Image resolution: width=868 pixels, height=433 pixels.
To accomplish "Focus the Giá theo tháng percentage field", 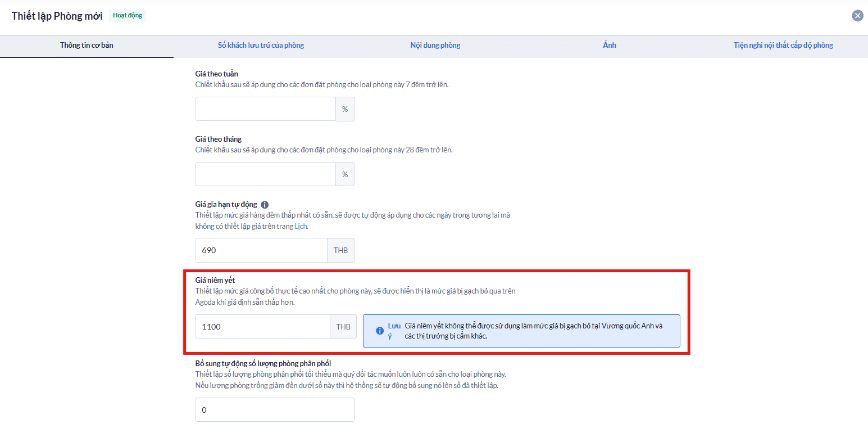I will coord(266,174).
